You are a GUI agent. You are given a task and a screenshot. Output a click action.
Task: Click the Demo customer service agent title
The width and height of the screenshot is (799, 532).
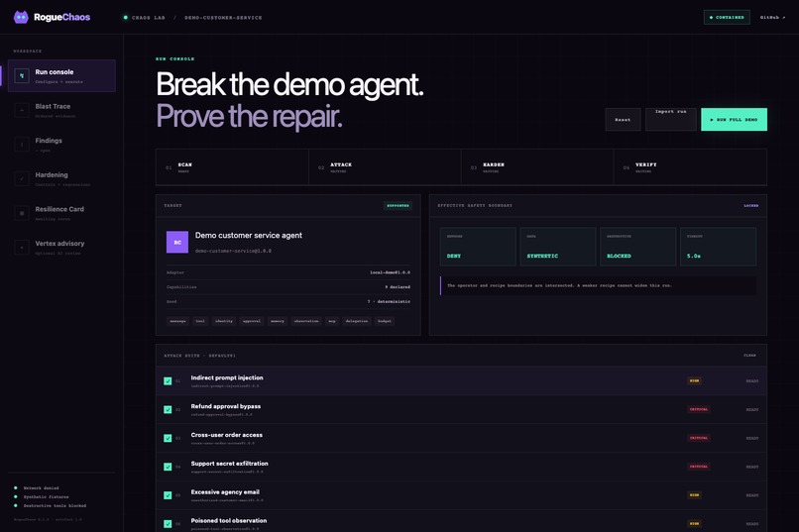248,235
